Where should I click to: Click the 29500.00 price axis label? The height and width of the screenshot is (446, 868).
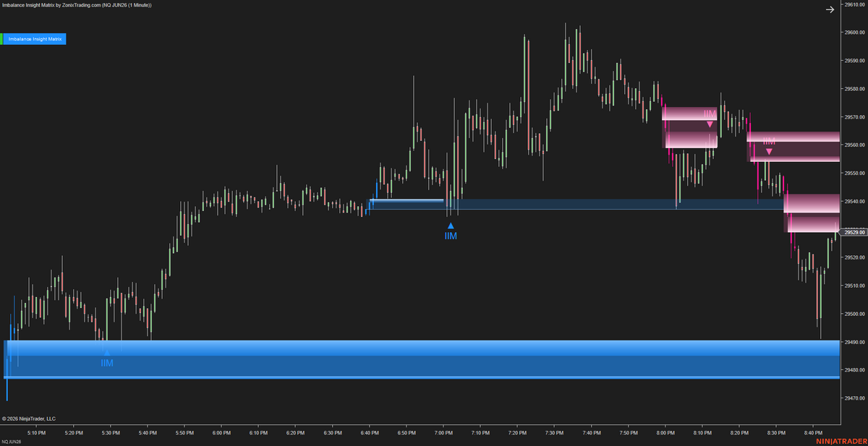(x=854, y=314)
